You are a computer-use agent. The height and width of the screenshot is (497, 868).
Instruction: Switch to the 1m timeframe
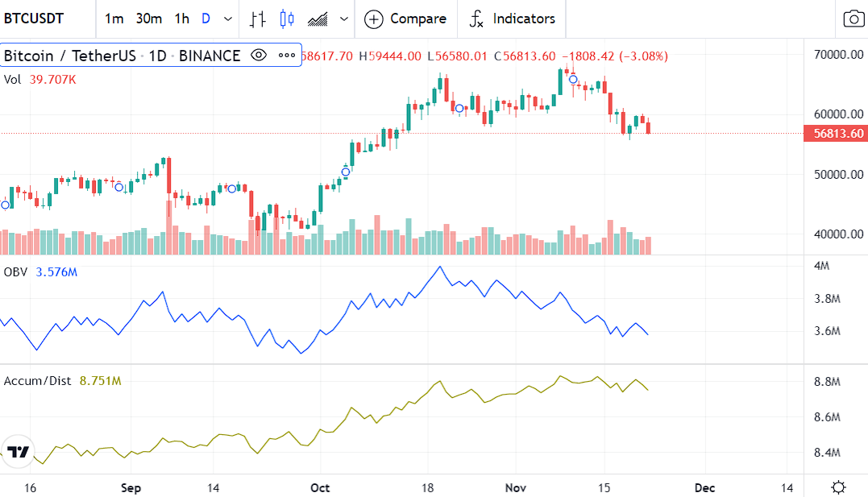[x=114, y=19]
